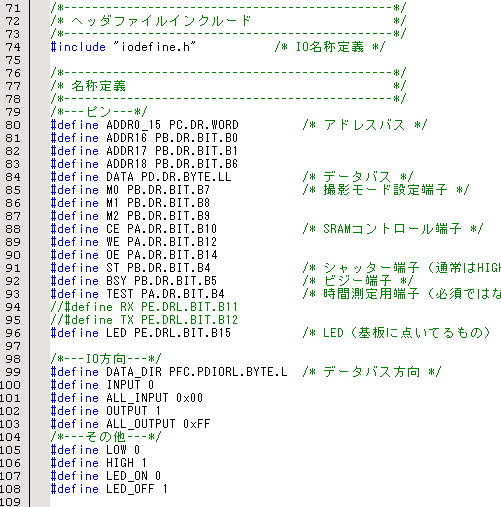Screen dimensions: 501x507
Task: Click WE macro name
Action: [113, 242]
